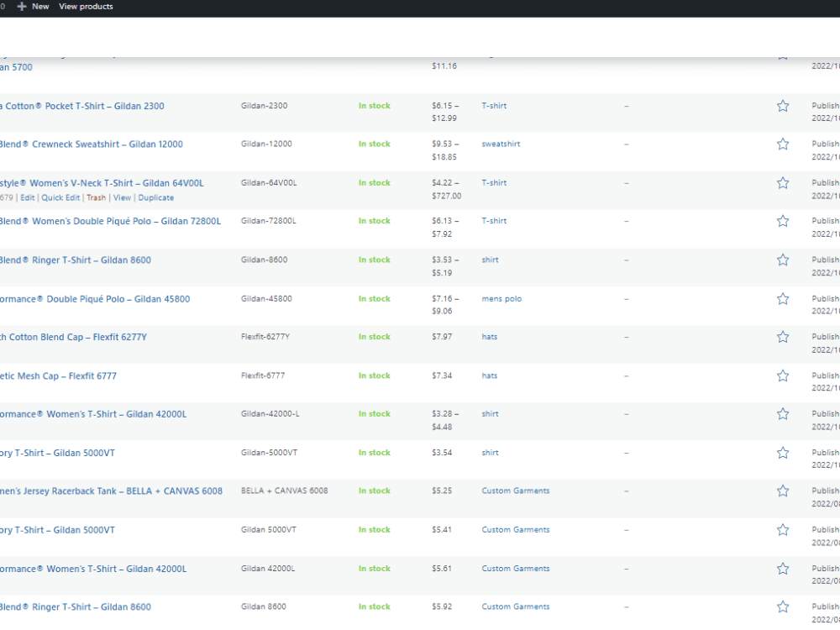
Task: Open product Women's V-Neck T-Shirt – Gildan 64V00L
Action: [x=102, y=183]
